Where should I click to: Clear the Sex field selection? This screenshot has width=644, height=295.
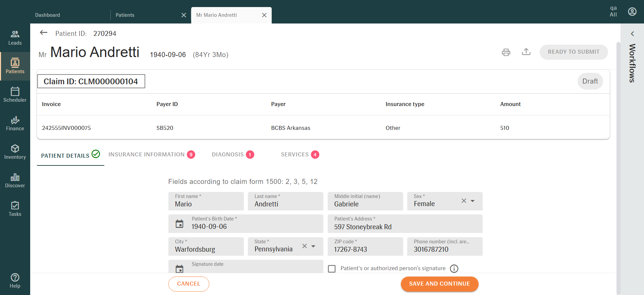(464, 201)
